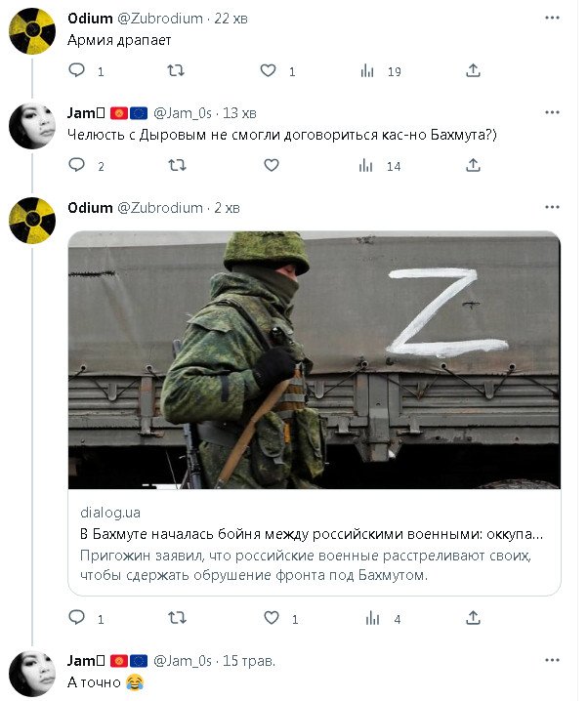Open the dialog.ua article headline link
The width and height of the screenshot is (588, 701).
tap(311, 535)
